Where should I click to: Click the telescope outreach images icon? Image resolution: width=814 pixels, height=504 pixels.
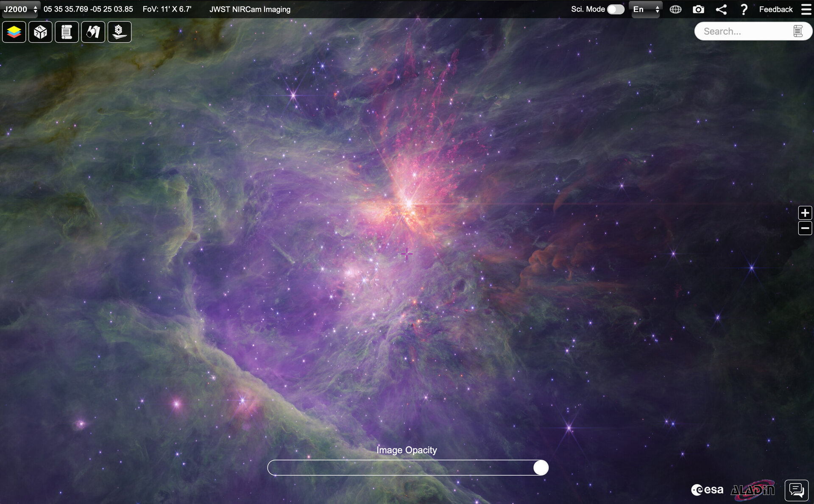click(93, 32)
